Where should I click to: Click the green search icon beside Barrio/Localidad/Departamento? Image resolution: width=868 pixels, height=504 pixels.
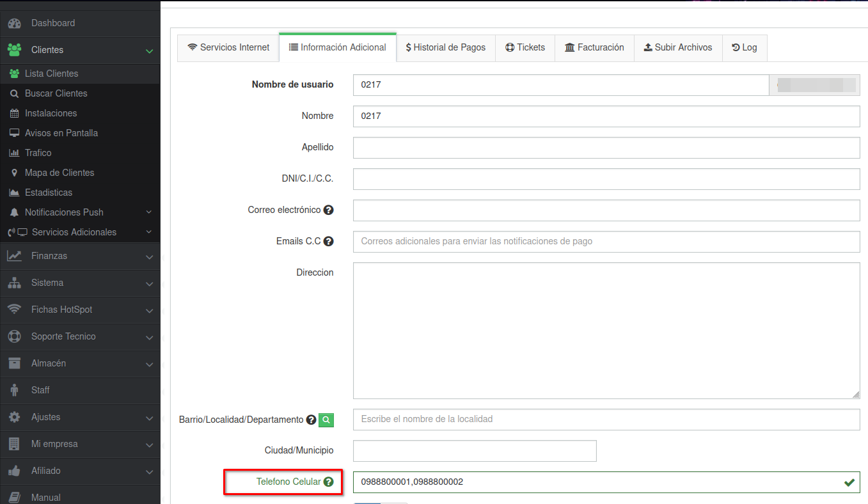coord(326,420)
